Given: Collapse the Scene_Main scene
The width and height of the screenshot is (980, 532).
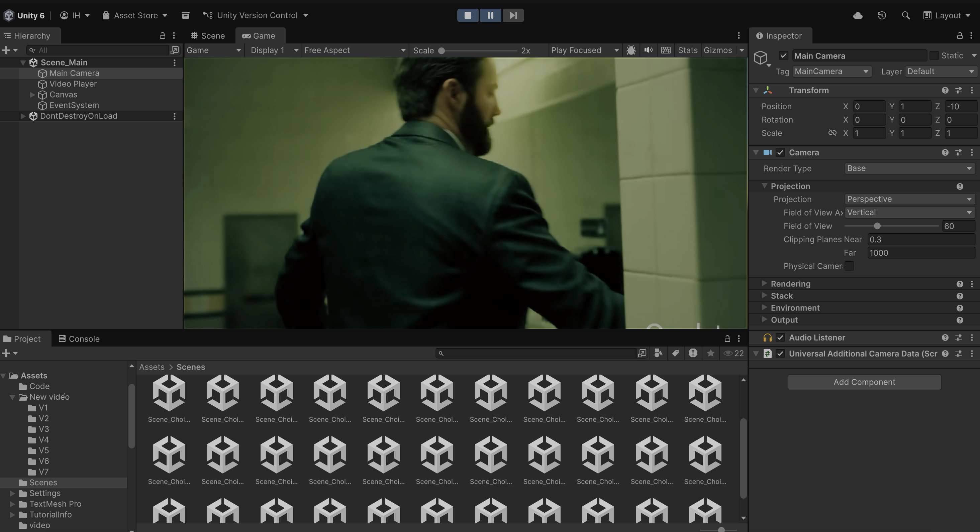Looking at the screenshot, I should point(23,62).
